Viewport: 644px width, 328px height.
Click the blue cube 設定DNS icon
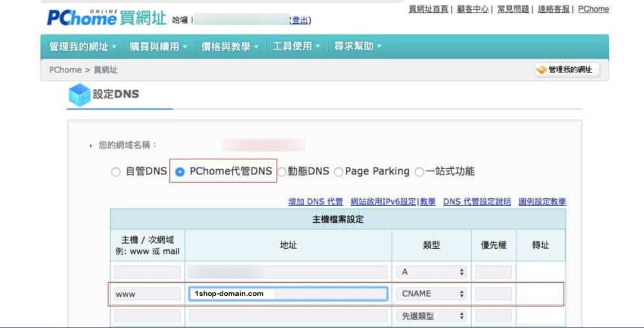point(79,94)
